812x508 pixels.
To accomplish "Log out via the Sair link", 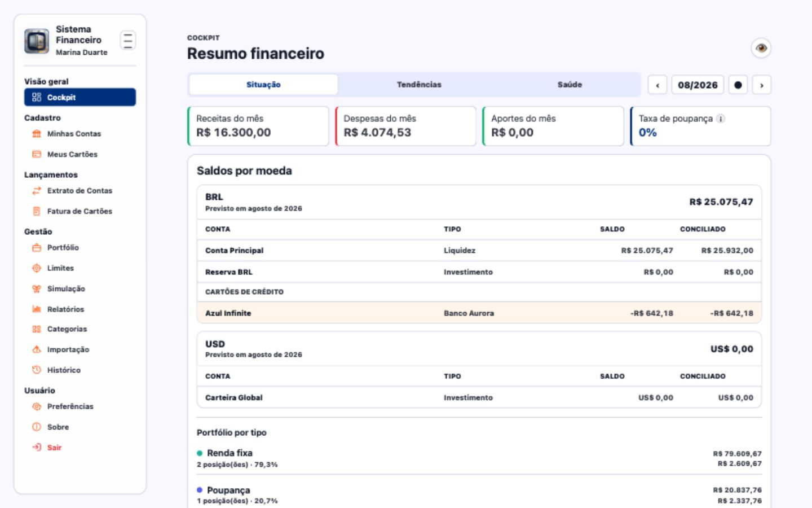I will pos(80,447).
